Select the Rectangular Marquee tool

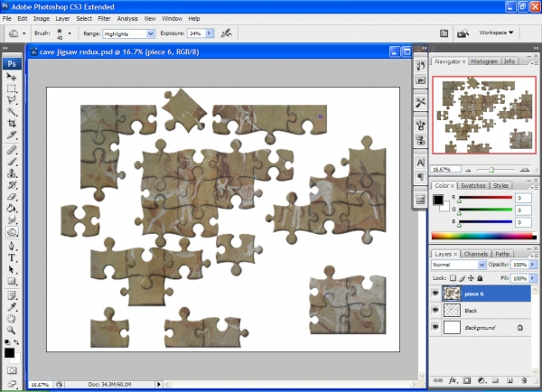click(12, 89)
